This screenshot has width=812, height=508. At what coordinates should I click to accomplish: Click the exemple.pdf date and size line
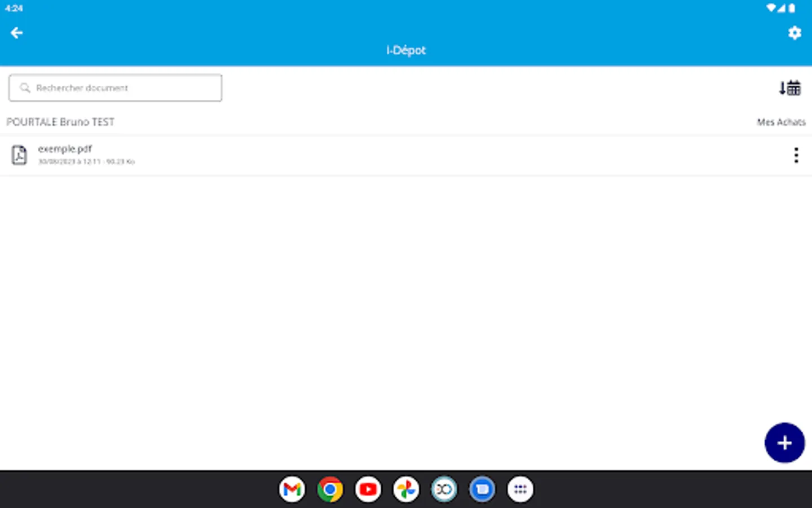(x=86, y=161)
